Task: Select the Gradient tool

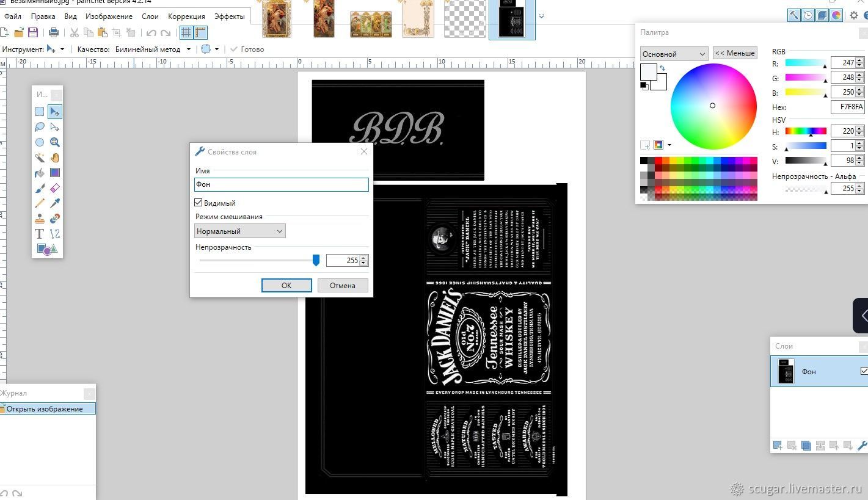Action: [55, 173]
